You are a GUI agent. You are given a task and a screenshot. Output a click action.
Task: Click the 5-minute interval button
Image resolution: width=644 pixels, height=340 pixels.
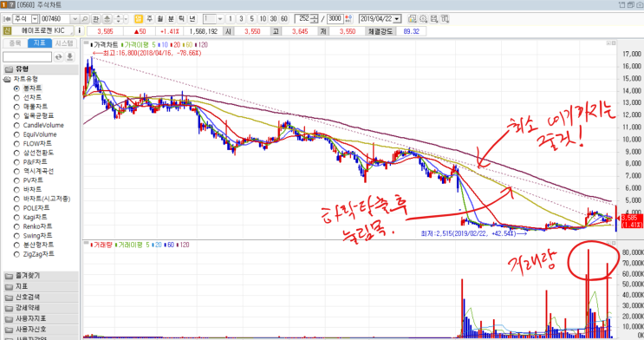point(251,19)
